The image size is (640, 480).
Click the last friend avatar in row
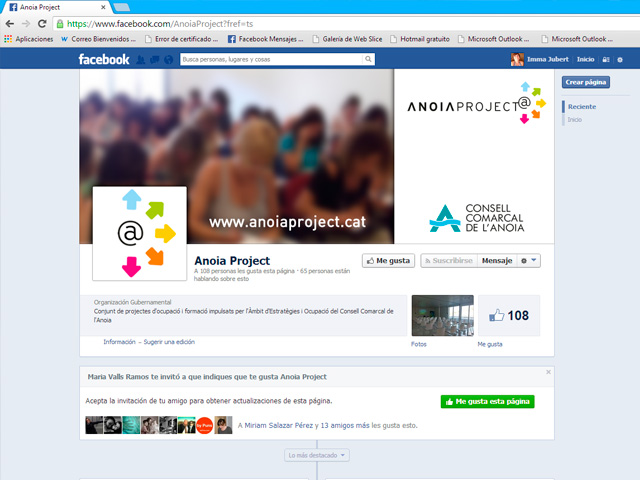[x=223, y=425]
